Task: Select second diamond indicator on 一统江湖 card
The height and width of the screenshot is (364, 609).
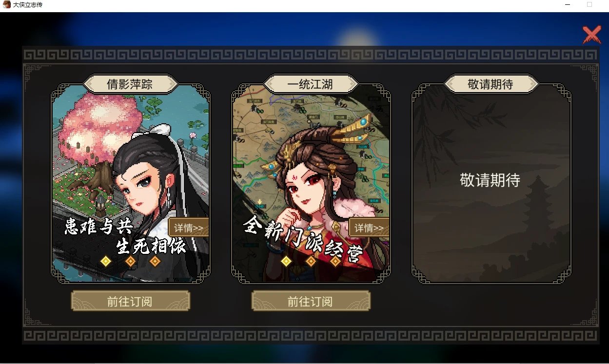Action: tap(311, 261)
